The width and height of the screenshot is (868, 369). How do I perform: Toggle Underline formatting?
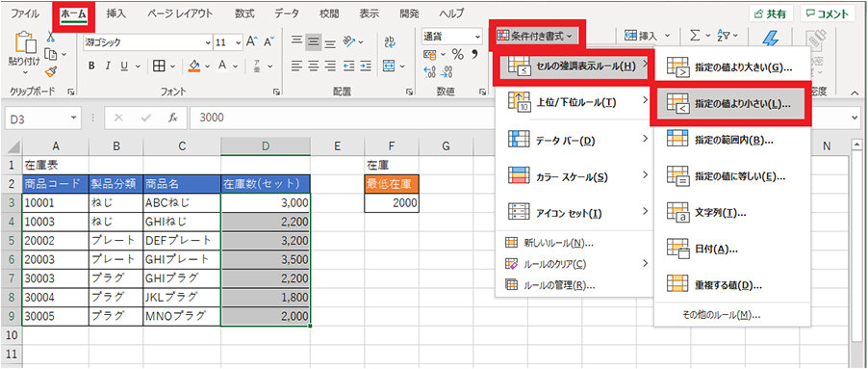[124, 66]
